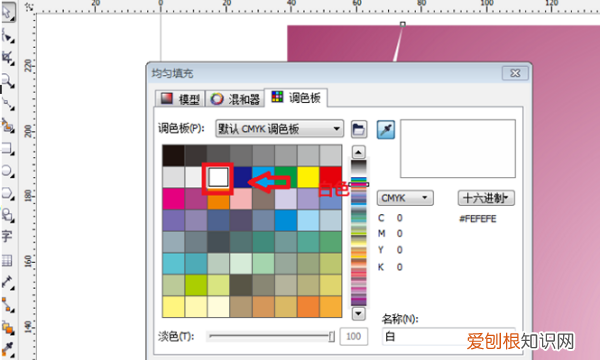
Task: Select the Basic Shapes tool
Action: [8, 215]
